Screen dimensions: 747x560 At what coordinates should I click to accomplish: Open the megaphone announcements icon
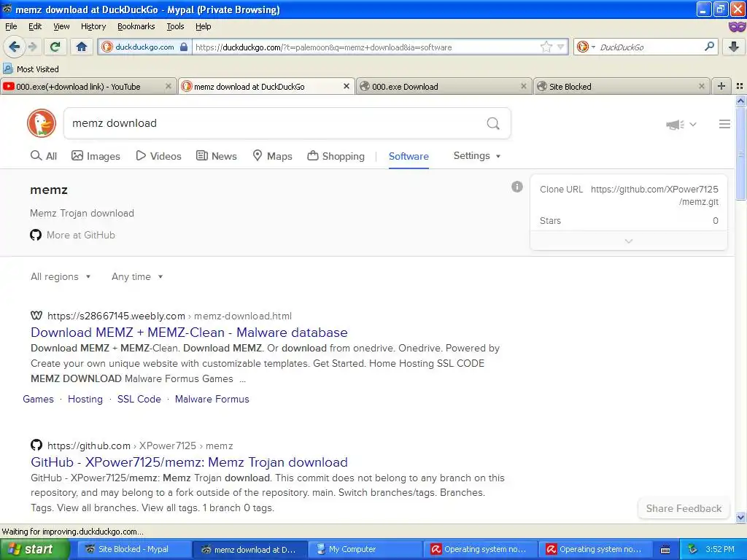tap(675, 125)
